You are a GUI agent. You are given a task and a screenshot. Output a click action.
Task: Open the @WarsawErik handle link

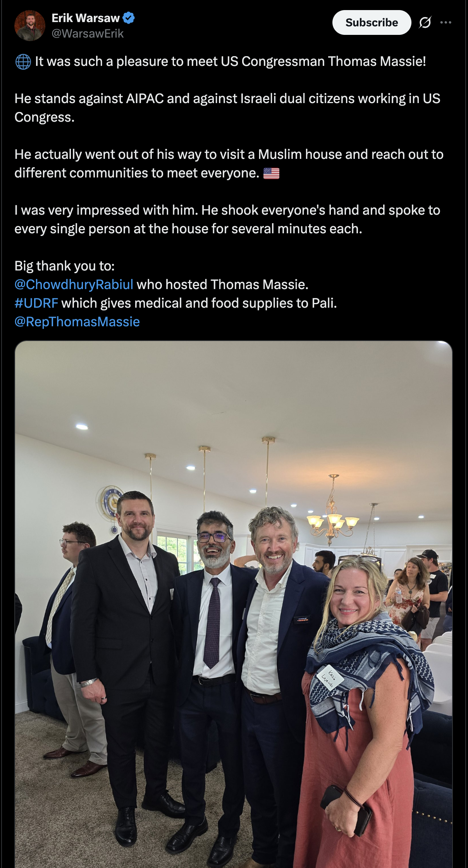coord(88,34)
